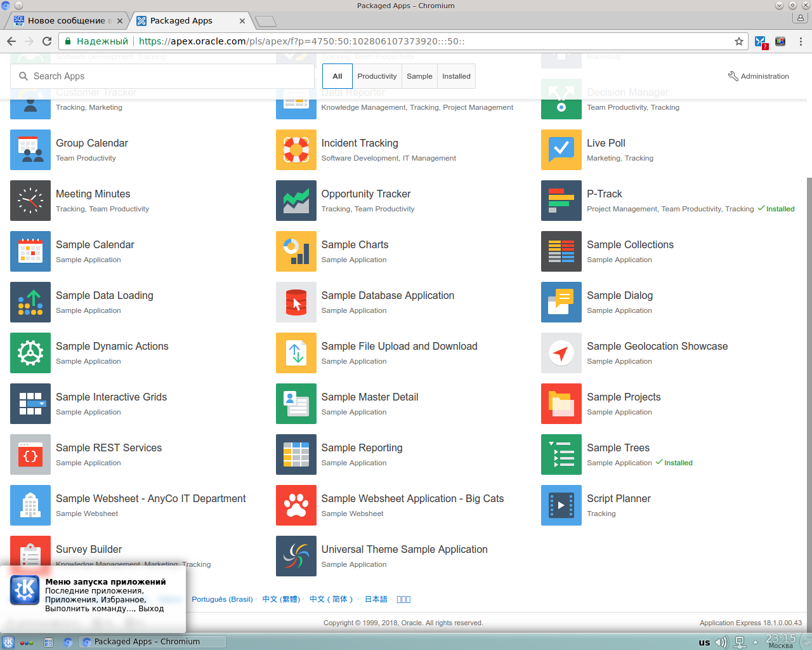The height and width of the screenshot is (650, 812).
Task: Switch to the Новое сообщение browser tab
Action: tap(66, 20)
